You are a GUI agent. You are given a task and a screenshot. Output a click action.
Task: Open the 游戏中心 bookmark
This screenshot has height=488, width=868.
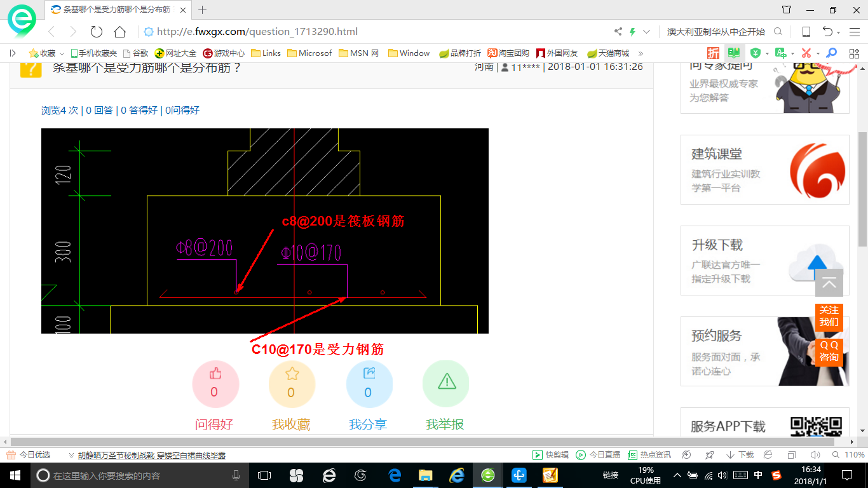pyautogui.click(x=224, y=53)
